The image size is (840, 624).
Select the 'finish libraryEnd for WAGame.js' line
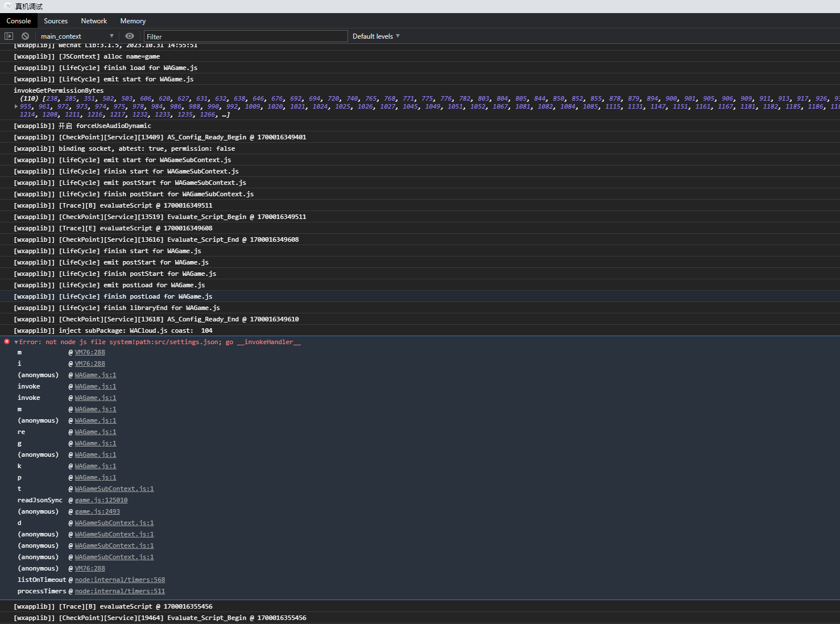(x=117, y=308)
